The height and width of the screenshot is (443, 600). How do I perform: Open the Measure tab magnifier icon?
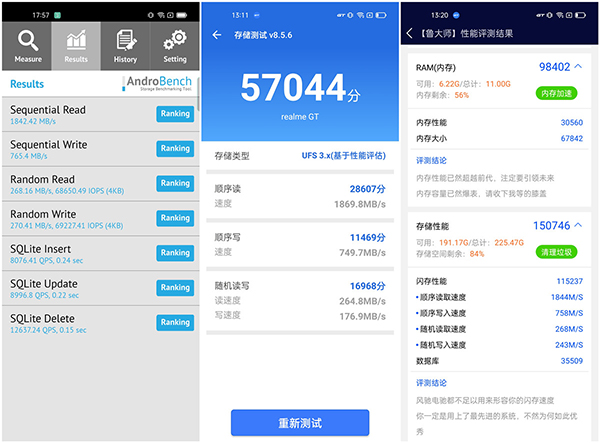(x=28, y=46)
